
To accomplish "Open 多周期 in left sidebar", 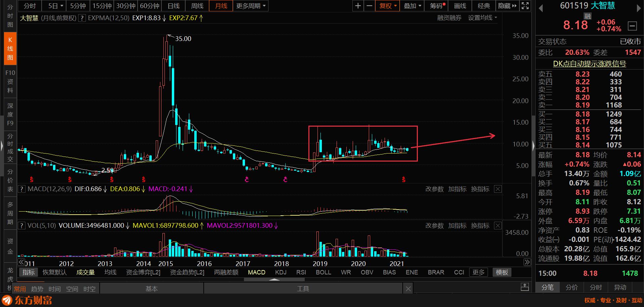I will [x=10, y=213].
